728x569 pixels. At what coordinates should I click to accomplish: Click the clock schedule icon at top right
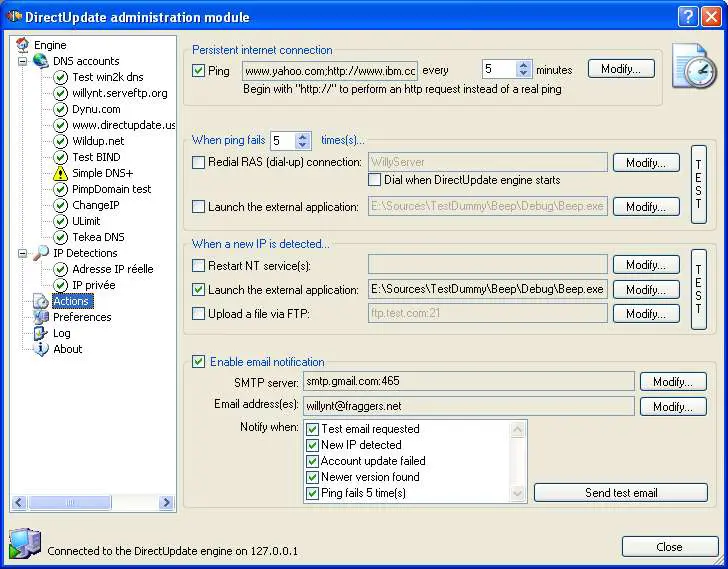tap(693, 66)
